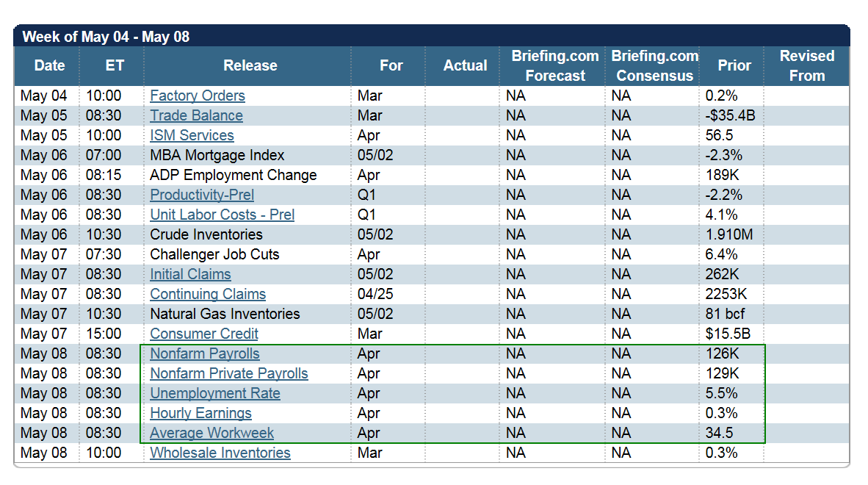The image size is (868, 485).
Task: Click prior value 2253K for Continuing Claims
Action: (726, 294)
